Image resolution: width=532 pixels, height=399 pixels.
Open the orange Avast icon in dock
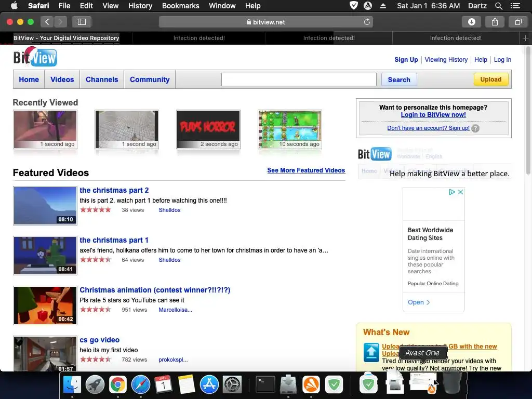(311, 384)
